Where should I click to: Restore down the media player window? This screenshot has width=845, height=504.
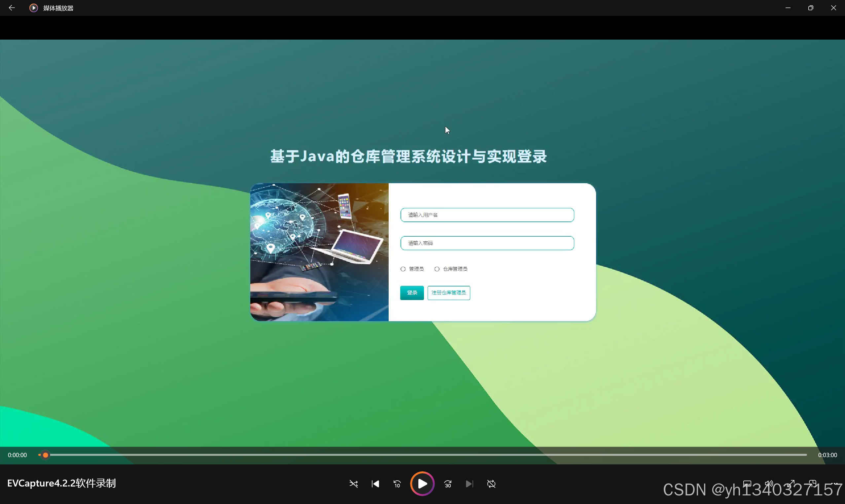click(811, 8)
